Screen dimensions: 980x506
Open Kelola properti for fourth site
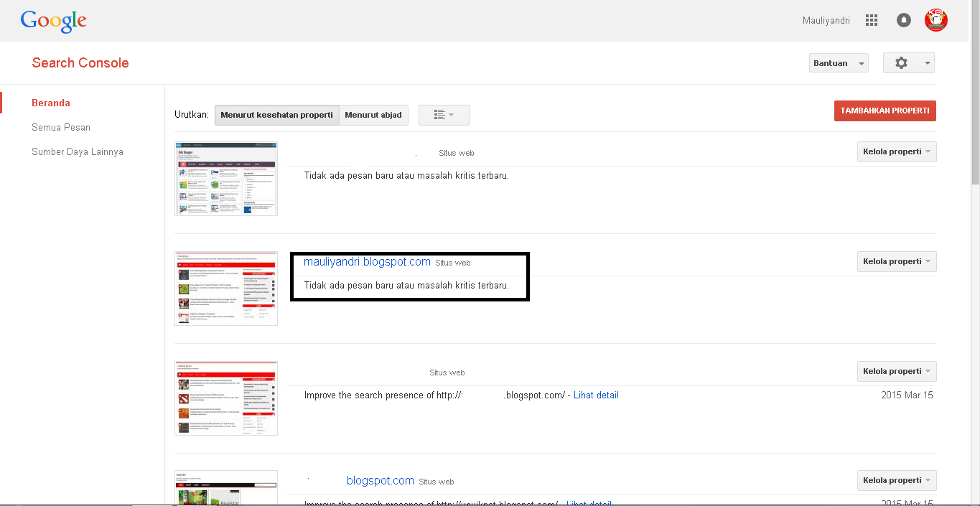(897, 480)
